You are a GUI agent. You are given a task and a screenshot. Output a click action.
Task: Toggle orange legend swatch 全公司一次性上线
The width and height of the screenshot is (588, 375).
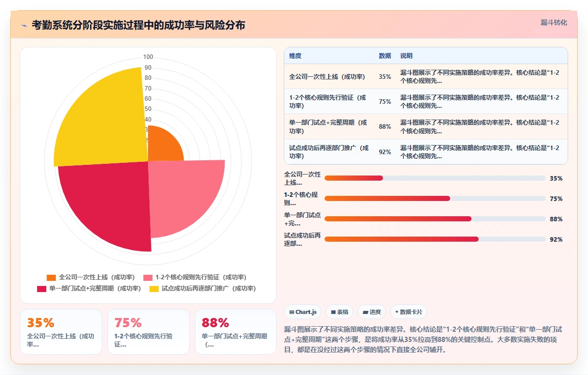(x=51, y=277)
